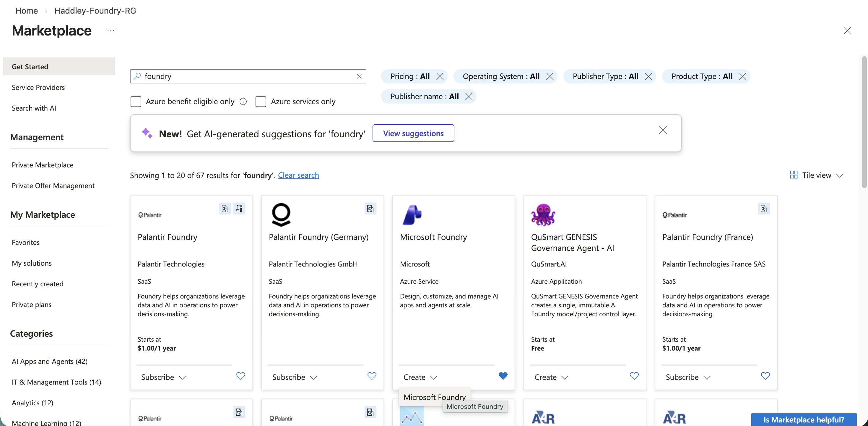Open the Create dropdown on Microsoft Foundry
Viewport: 868px width, 426px height.
click(x=434, y=377)
